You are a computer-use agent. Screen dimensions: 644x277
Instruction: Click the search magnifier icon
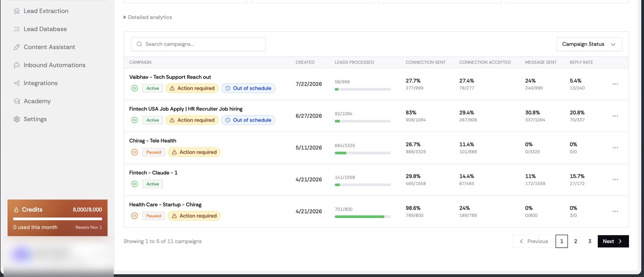point(139,44)
